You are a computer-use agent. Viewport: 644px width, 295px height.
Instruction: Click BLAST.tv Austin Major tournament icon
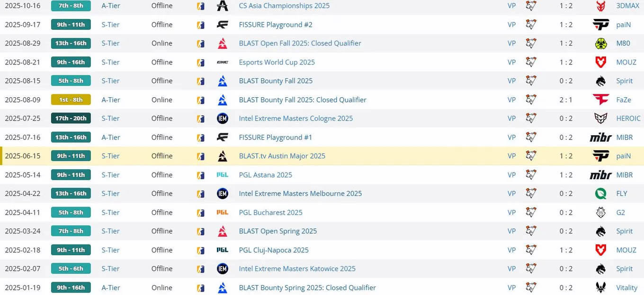pyautogui.click(x=222, y=156)
